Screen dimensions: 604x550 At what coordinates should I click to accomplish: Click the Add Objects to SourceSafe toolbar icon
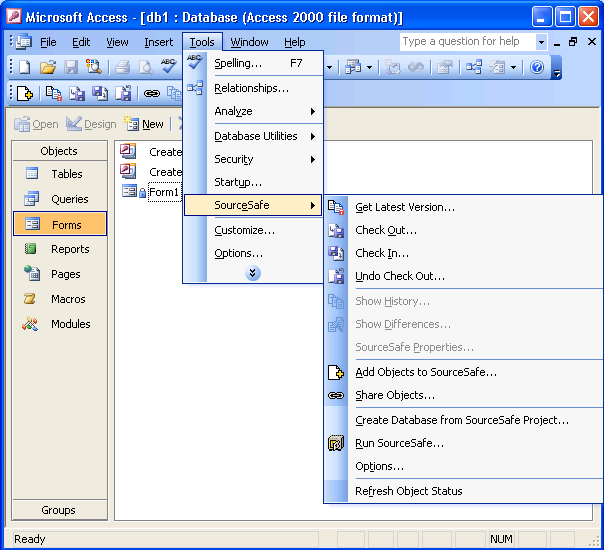tap(25, 93)
